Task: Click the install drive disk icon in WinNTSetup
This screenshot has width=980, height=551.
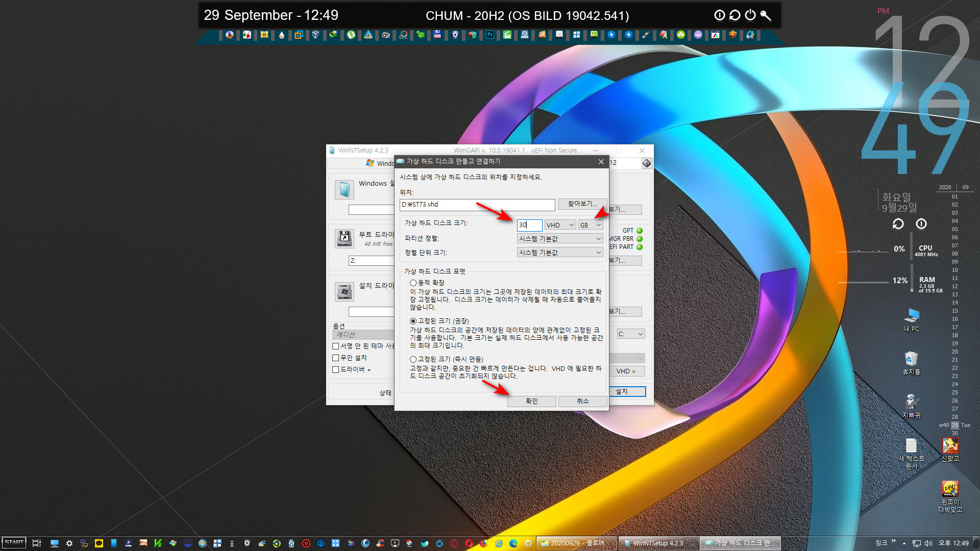Action: tap(345, 292)
